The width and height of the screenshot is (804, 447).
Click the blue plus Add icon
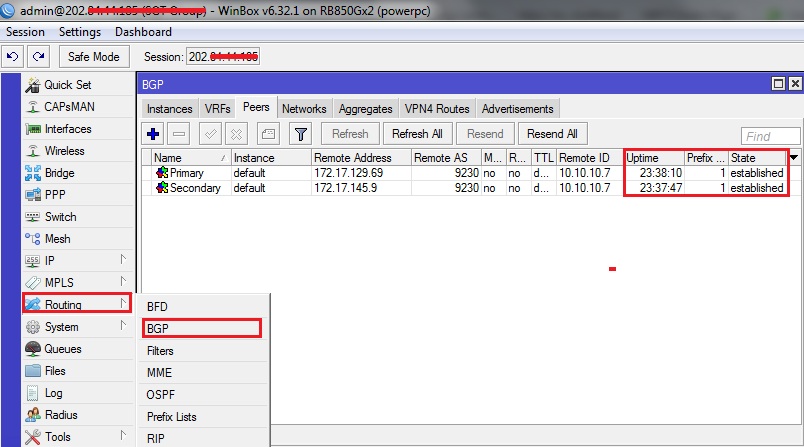pyautogui.click(x=153, y=134)
